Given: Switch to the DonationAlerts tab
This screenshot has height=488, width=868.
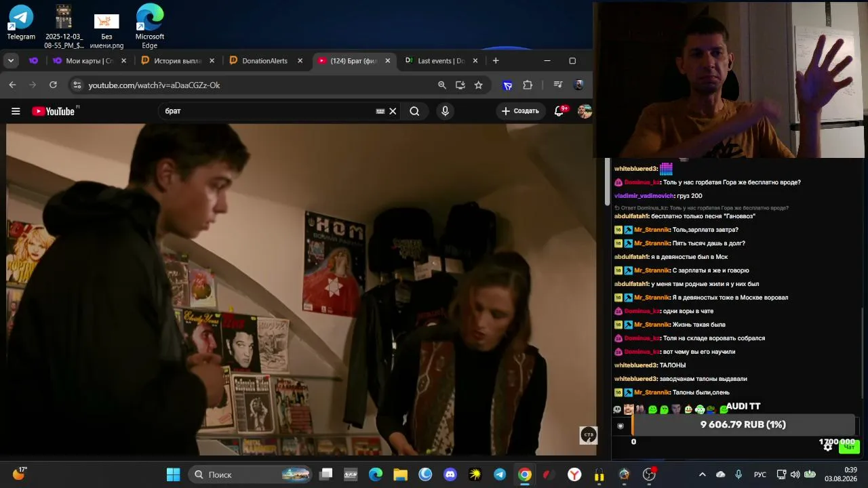Looking at the screenshot, I should tap(265, 61).
